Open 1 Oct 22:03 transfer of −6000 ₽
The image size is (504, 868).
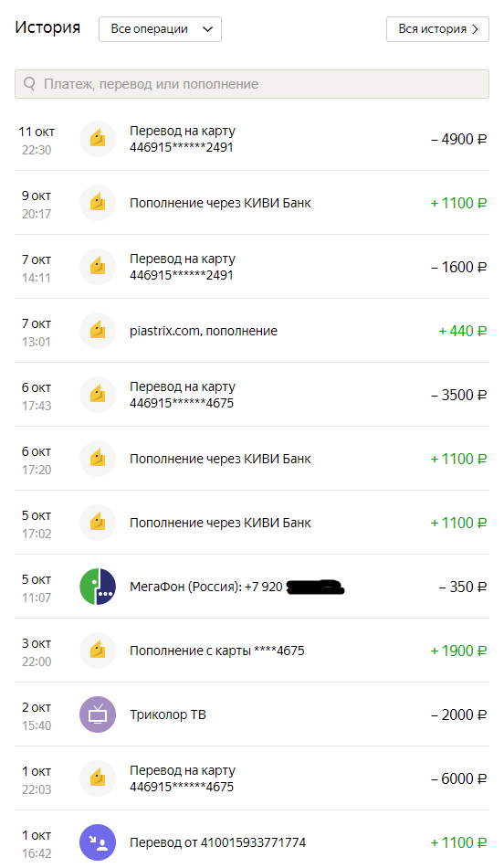pos(252,778)
